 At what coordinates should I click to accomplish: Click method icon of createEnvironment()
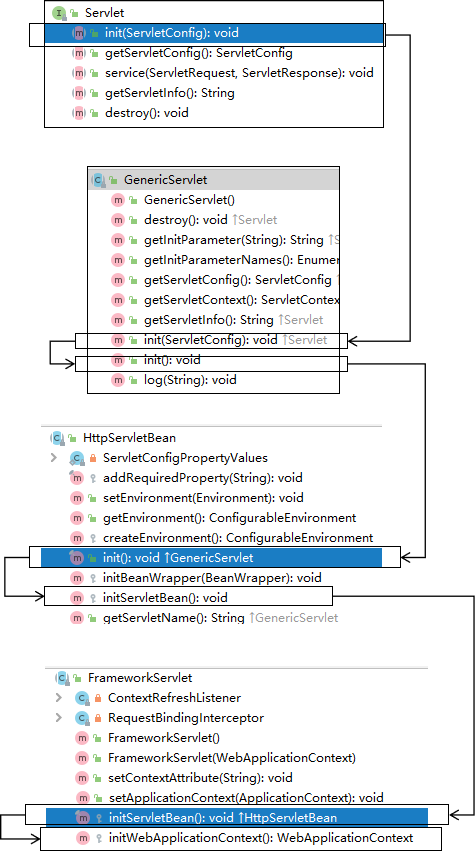tap(77, 538)
